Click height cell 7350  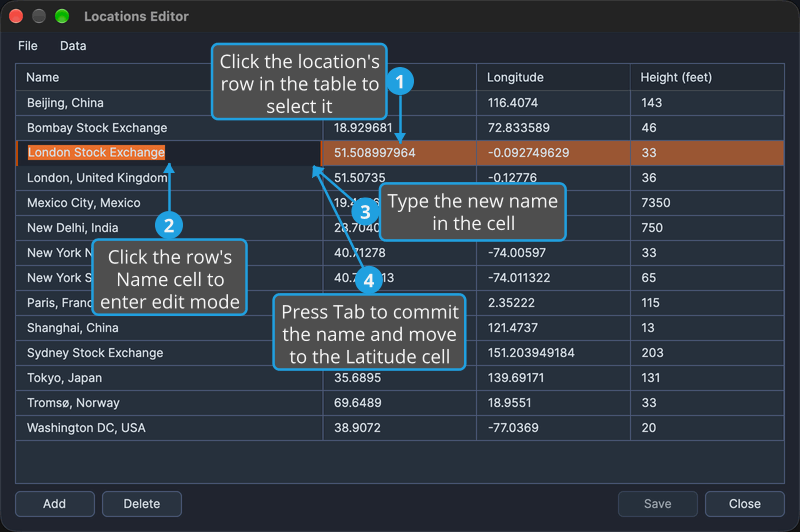pyautogui.click(x=707, y=203)
